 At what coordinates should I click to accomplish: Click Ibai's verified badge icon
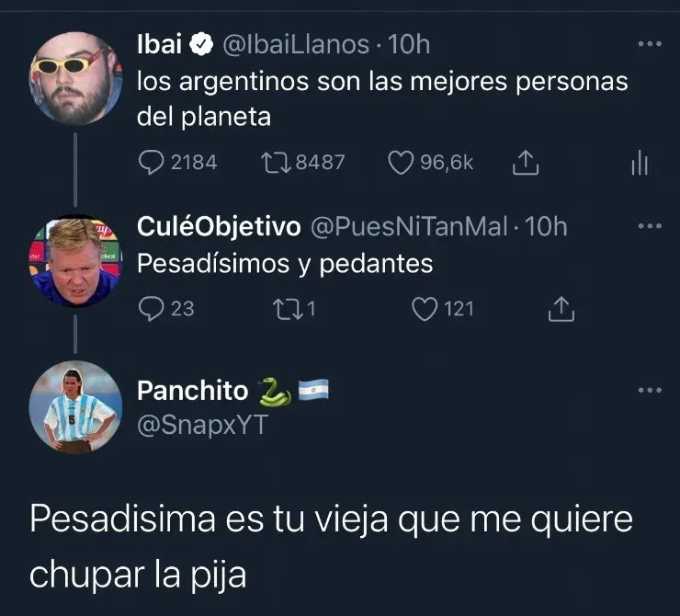200,45
